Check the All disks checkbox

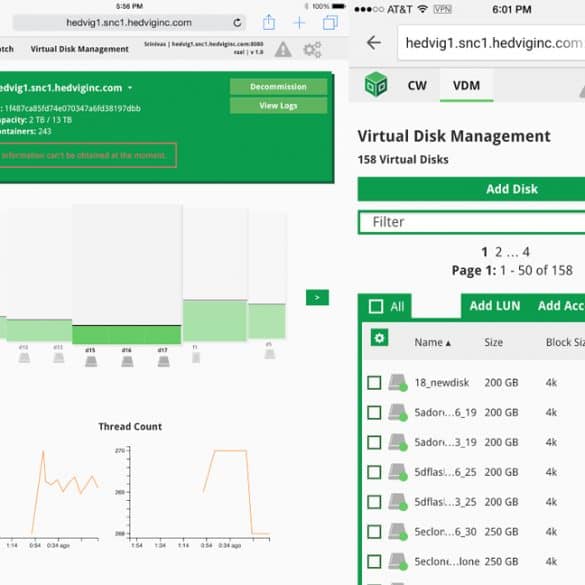(x=376, y=306)
